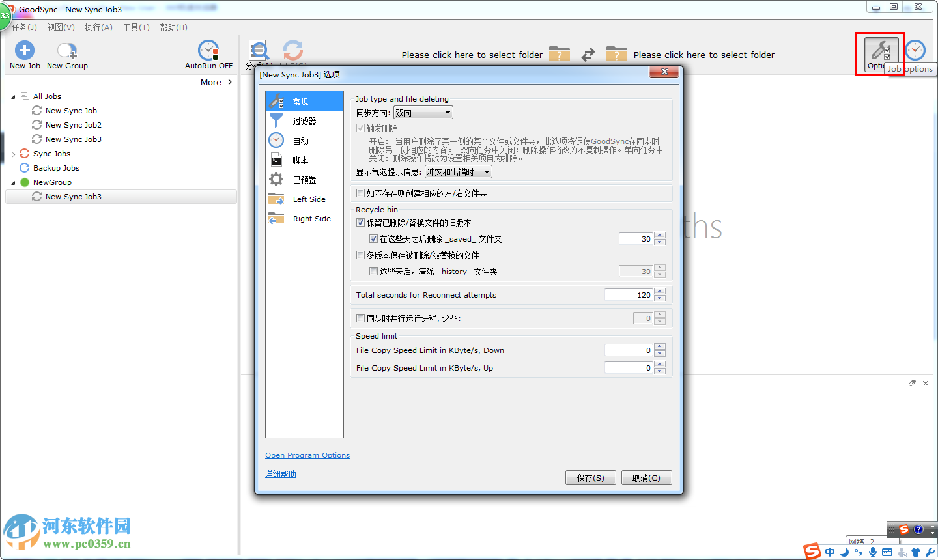
Task: Click the pin icon in the log panel
Action: coord(912,383)
